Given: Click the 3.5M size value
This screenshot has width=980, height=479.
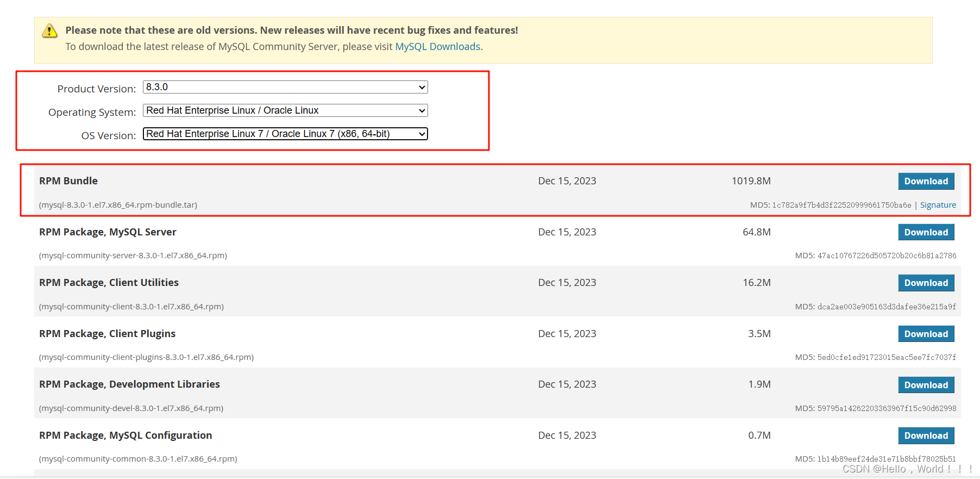Looking at the screenshot, I should tap(759, 334).
